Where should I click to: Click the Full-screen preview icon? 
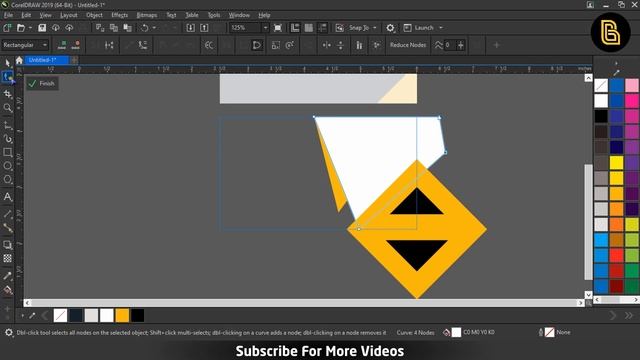tap(278, 28)
